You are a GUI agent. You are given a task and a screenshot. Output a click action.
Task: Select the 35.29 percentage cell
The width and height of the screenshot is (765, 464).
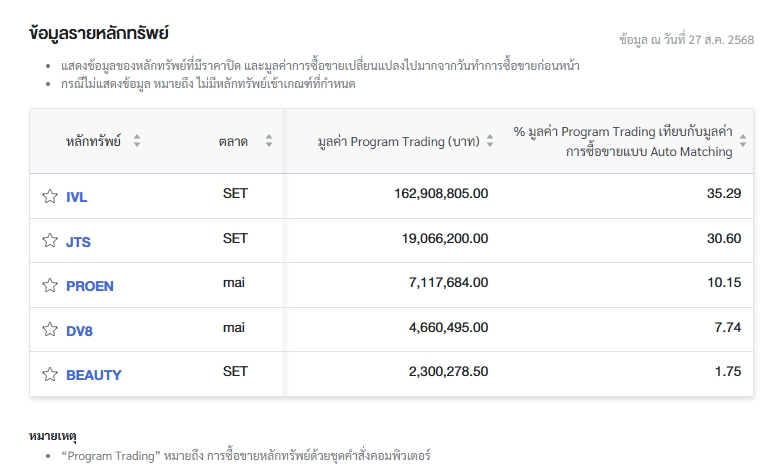click(x=724, y=194)
